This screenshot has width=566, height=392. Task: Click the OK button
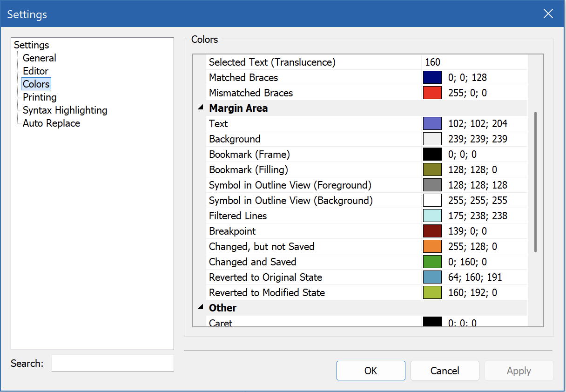pyautogui.click(x=371, y=371)
